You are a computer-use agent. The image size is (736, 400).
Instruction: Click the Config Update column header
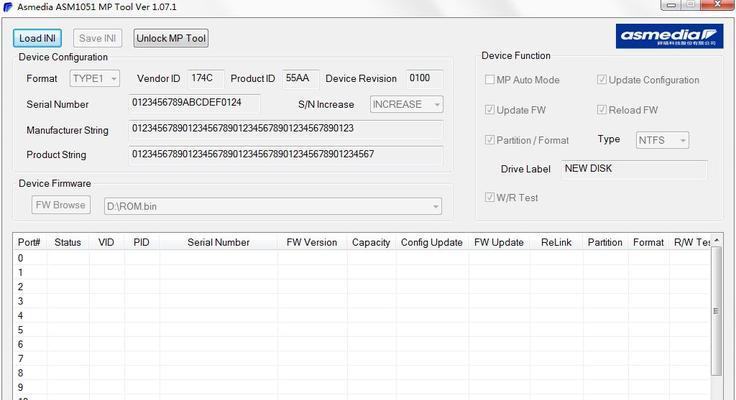pos(432,242)
